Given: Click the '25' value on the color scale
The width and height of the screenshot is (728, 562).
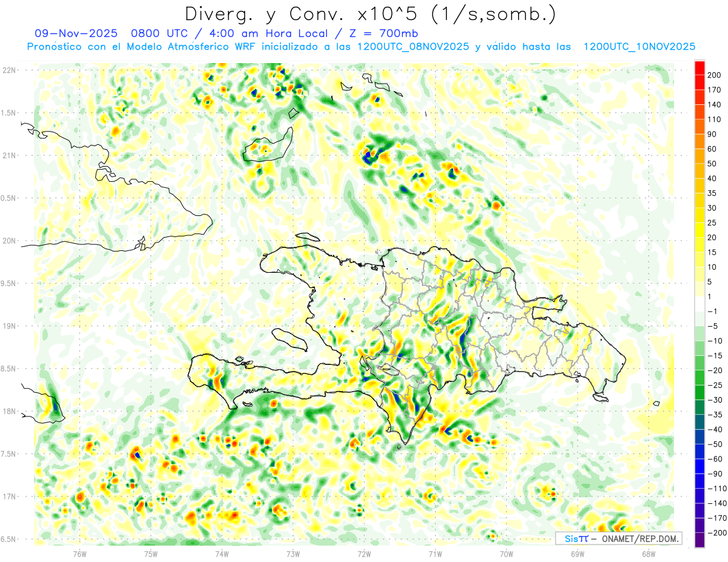Looking at the screenshot, I should (712, 222).
